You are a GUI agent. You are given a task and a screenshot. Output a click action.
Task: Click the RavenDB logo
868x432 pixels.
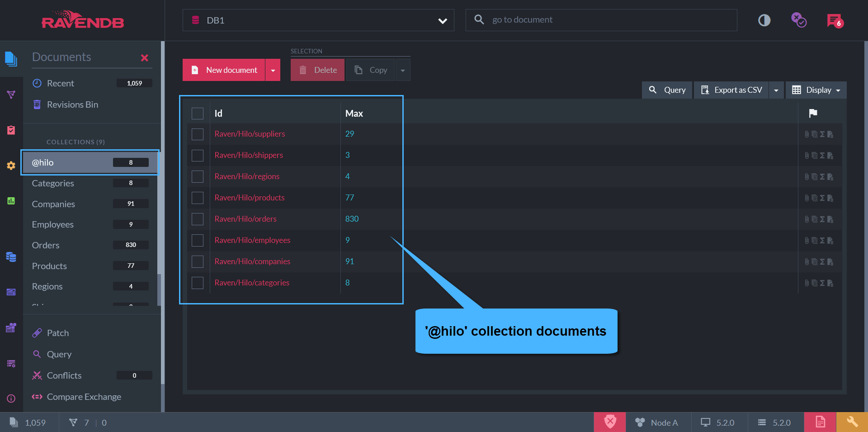click(x=83, y=20)
